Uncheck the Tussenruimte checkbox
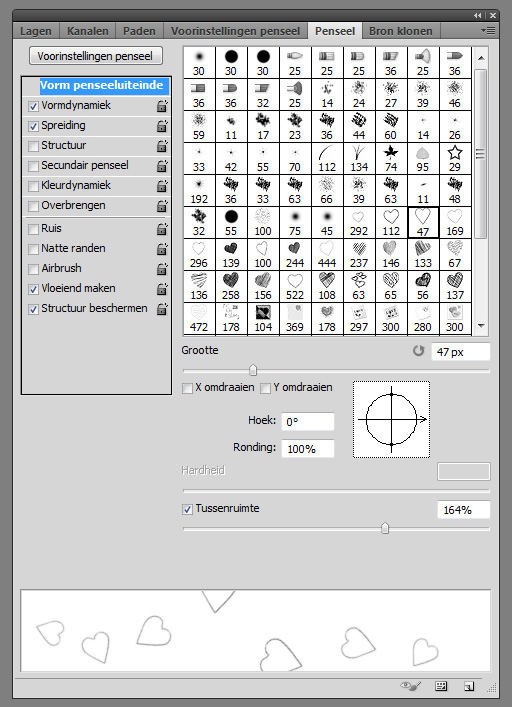Screen dimensions: 512x707 pyautogui.click(x=187, y=510)
